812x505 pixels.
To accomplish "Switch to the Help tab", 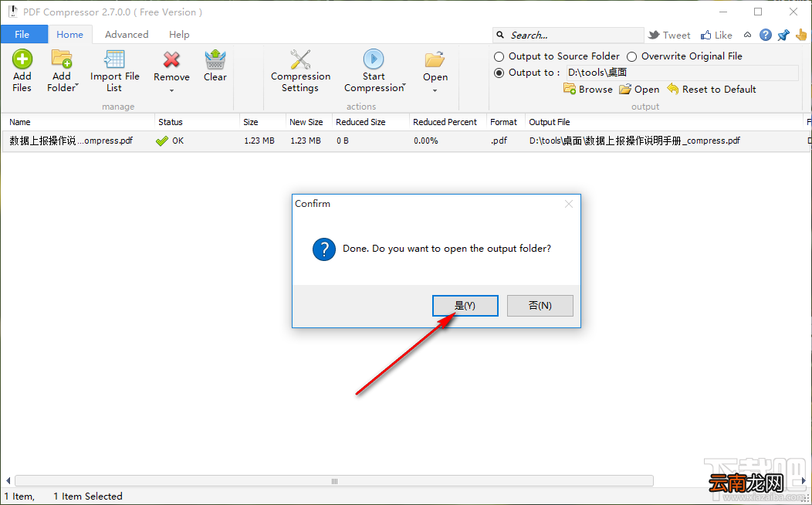I will (179, 34).
